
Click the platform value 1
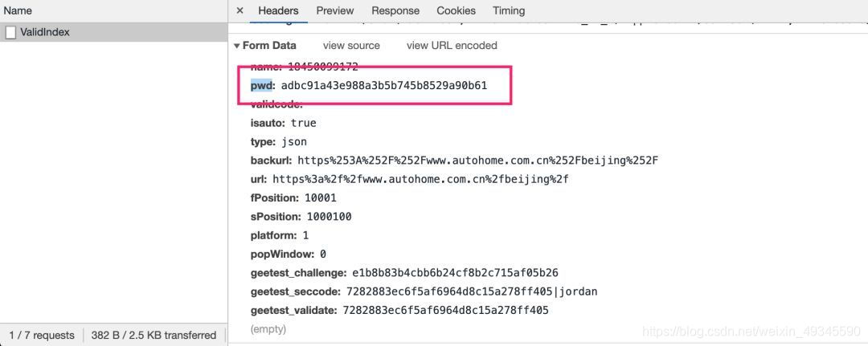305,235
